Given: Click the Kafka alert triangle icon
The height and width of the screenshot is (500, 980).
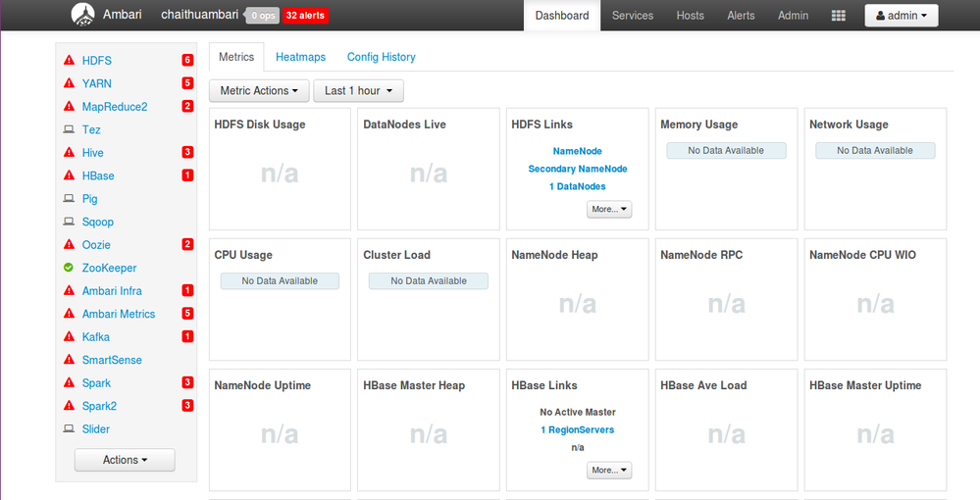Looking at the screenshot, I should (x=70, y=337).
